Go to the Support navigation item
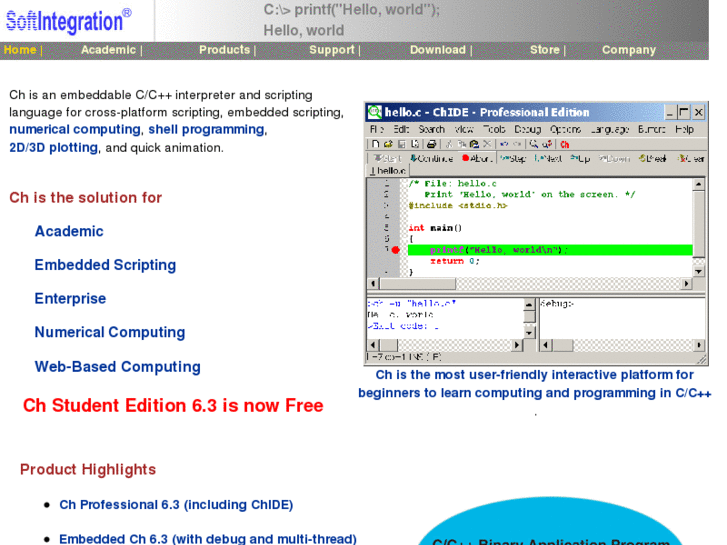The image size is (727, 545). pos(332,50)
